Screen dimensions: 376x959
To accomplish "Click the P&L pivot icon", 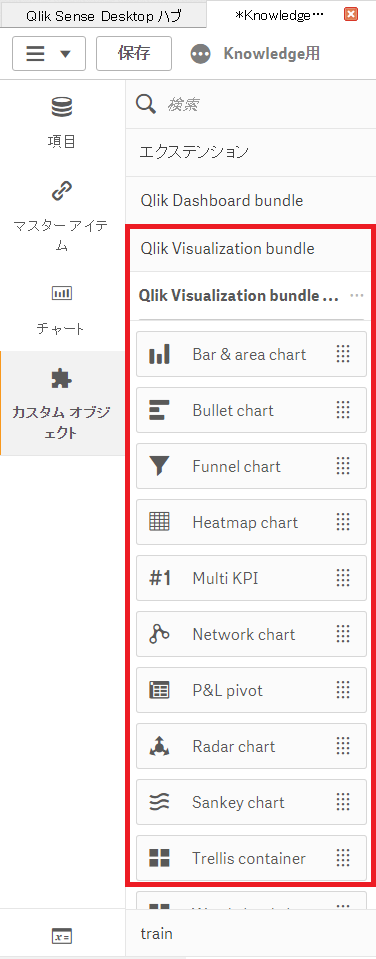I will (x=159, y=691).
